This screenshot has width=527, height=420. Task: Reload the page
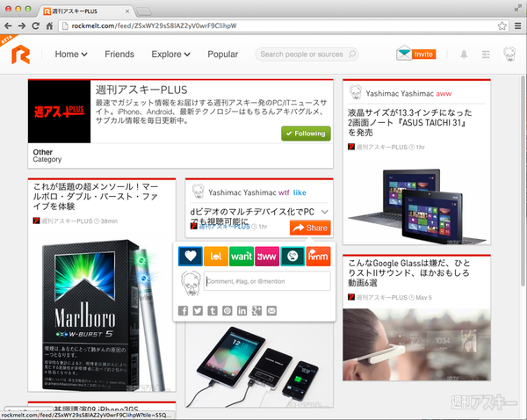coord(36,25)
